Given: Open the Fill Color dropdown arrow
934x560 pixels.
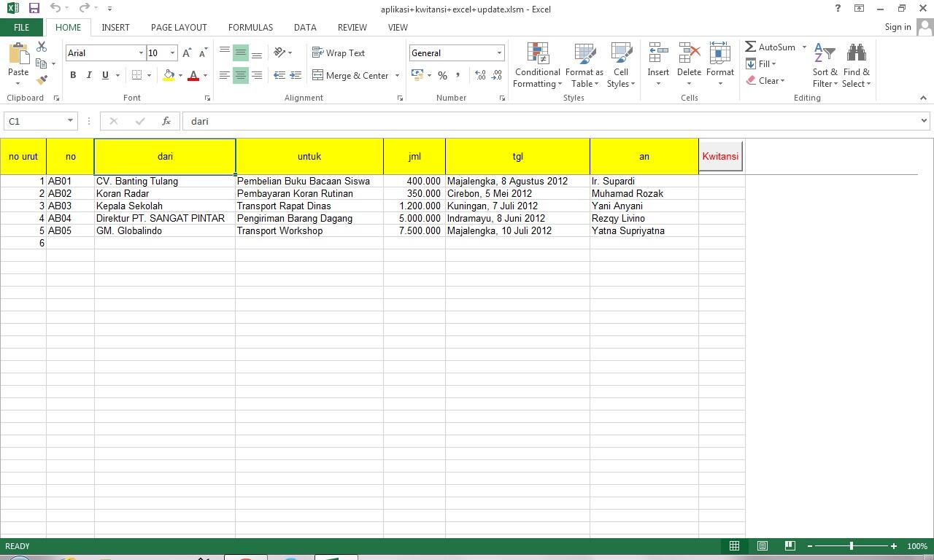Looking at the screenshot, I should pyautogui.click(x=180, y=76).
